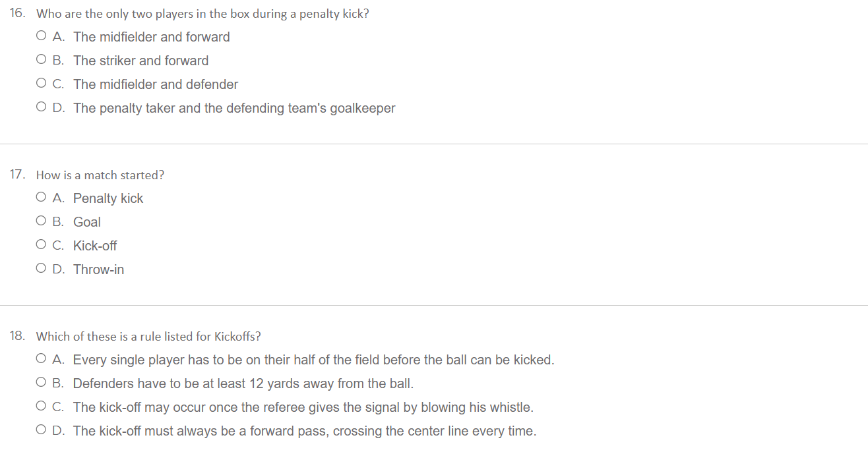Choose option B 'The striker and forward'
868x452 pixels.
[42, 61]
